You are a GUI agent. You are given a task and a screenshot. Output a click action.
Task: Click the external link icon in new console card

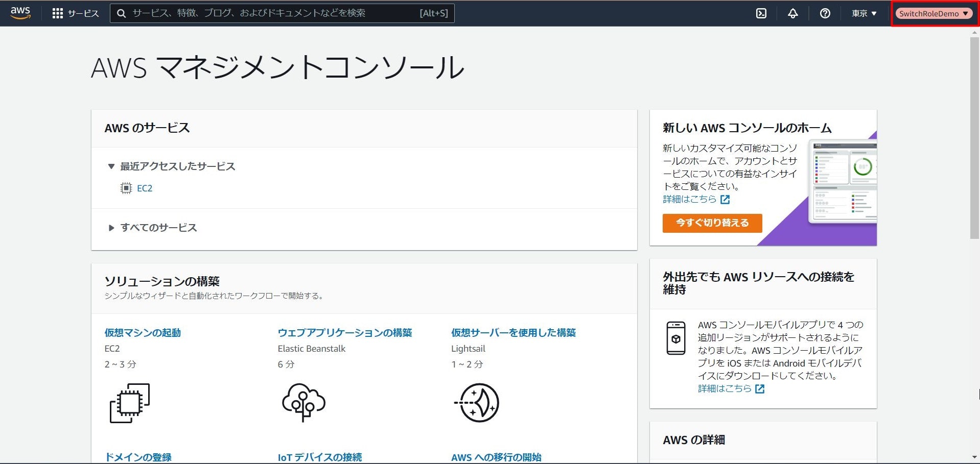pyautogui.click(x=725, y=200)
